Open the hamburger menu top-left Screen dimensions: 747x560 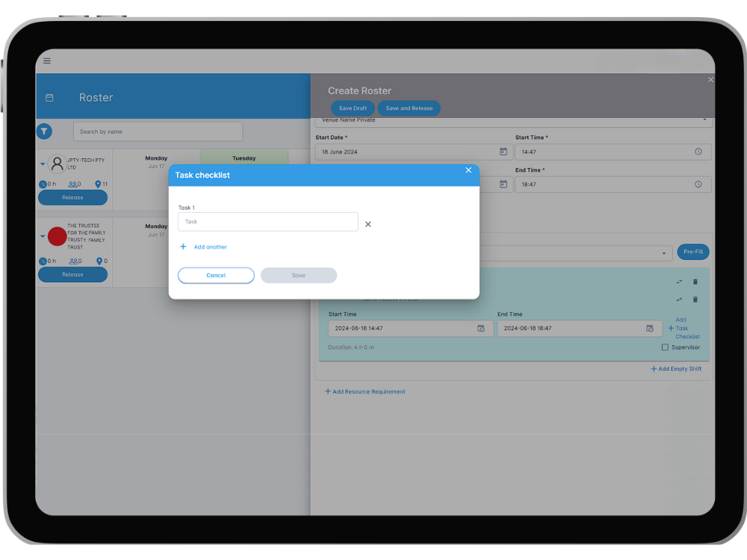click(46, 60)
